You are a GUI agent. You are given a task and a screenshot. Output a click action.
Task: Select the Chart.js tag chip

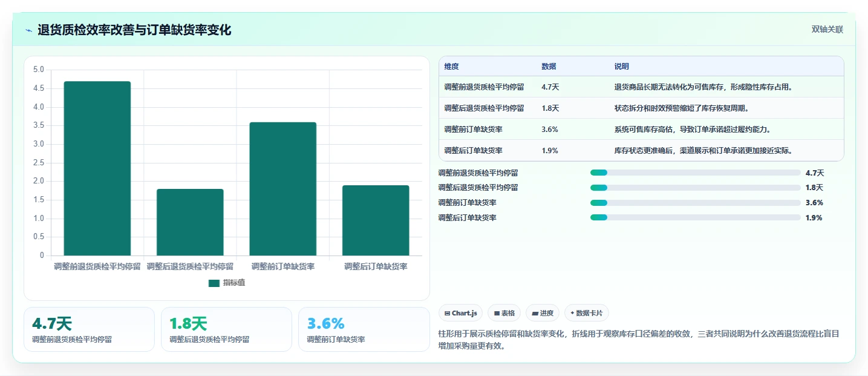pos(460,313)
